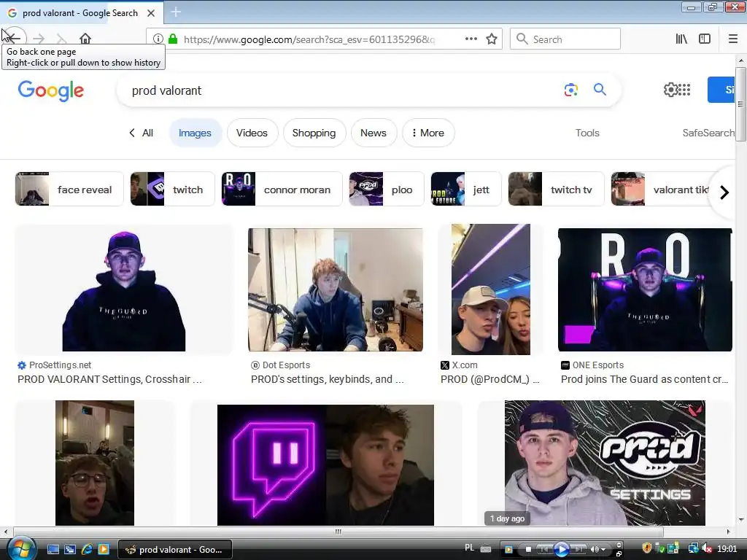Click the vertical scrollbar down arrow
The image size is (747, 560).
(x=741, y=520)
